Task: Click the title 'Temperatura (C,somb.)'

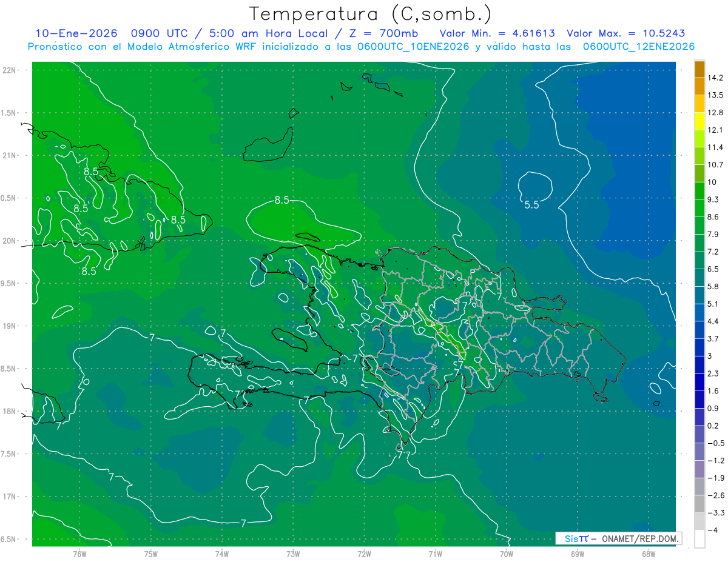Action: (369, 14)
